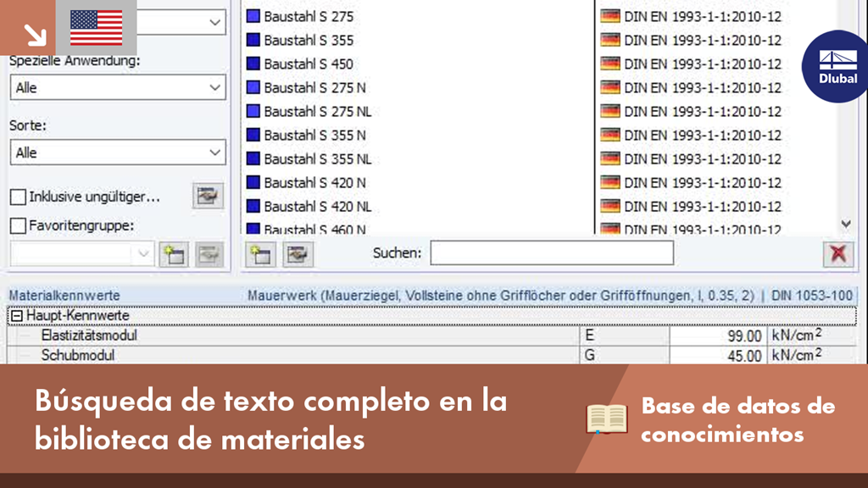This screenshot has width=868, height=488.
Task: Select Baustahl S 355 NL material
Action: 318,158
